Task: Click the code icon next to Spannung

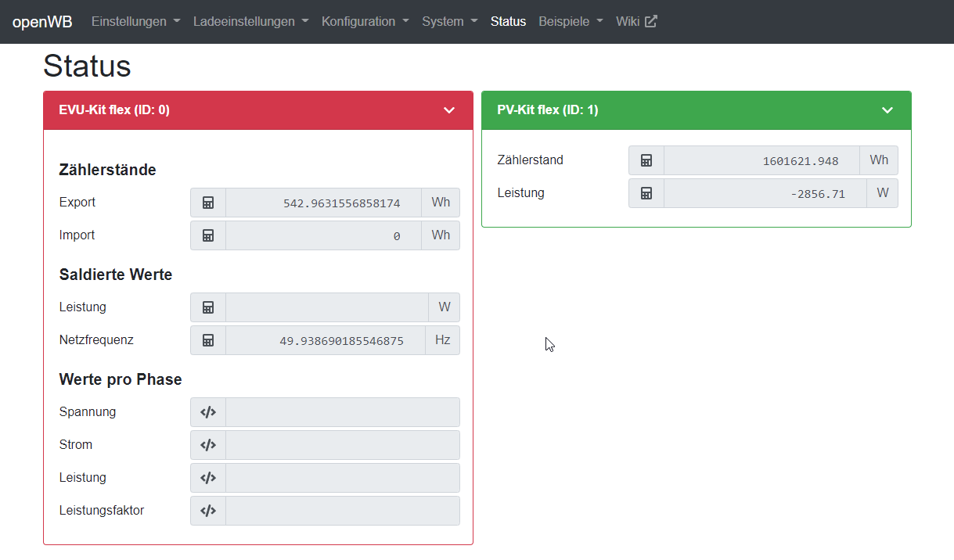Action: (208, 412)
